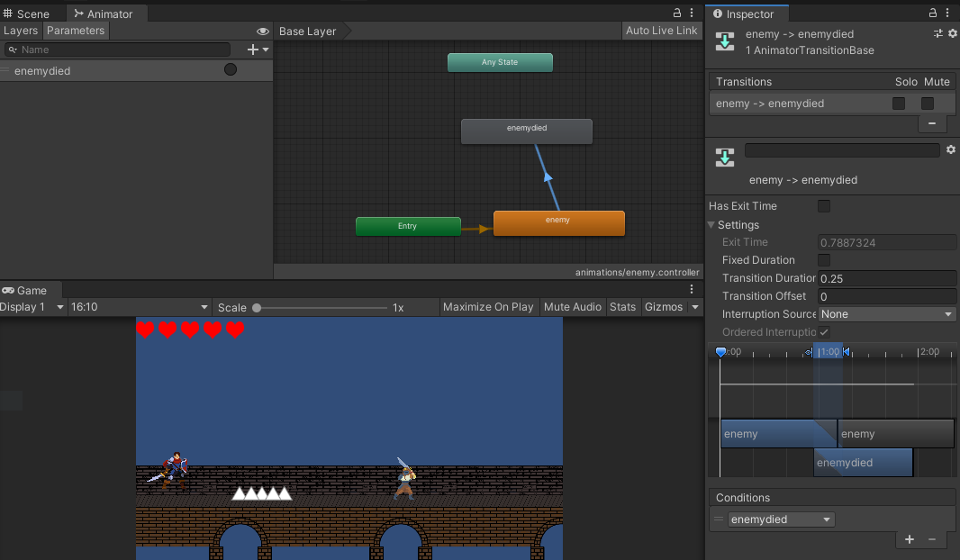Select the Any State node

click(x=500, y=62)
